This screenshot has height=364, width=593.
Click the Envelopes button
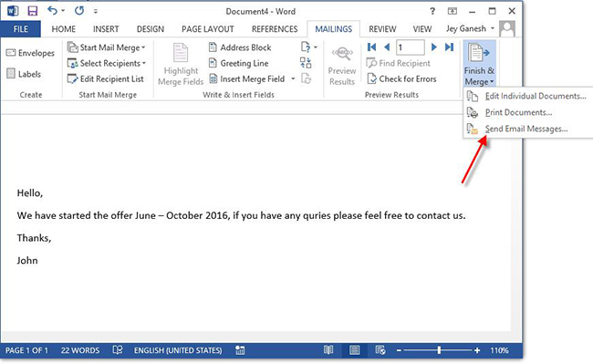[30, 53]
